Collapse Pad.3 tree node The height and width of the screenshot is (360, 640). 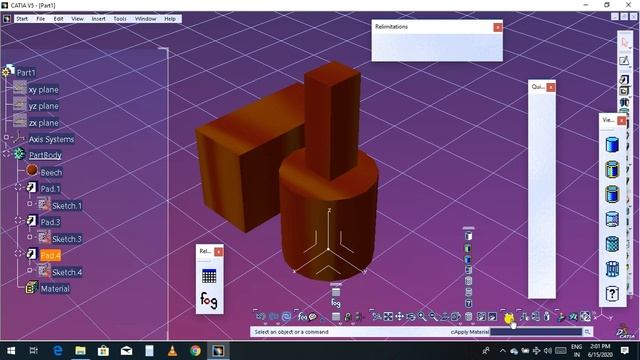pyautogui.click(x=18, y=220)
